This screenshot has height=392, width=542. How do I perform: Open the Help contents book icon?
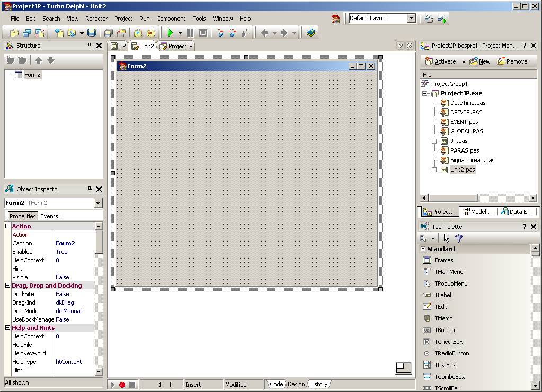(311, 33)
